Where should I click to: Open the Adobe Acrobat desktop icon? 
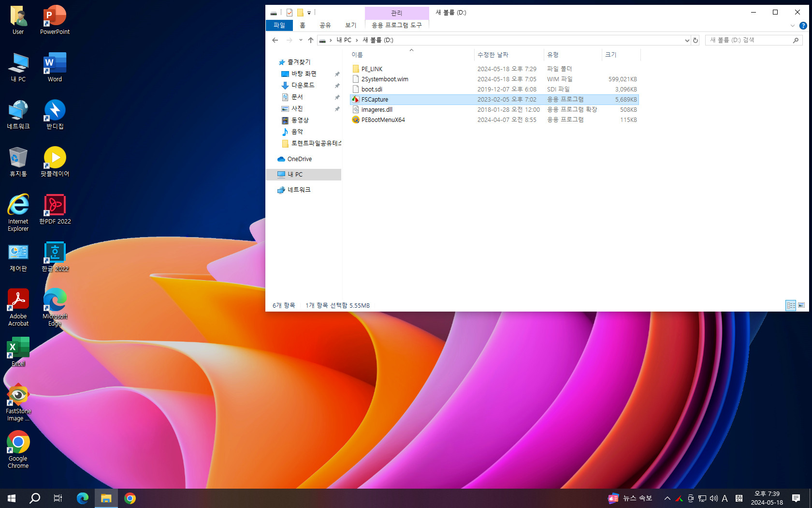pyautogui.click(x=18, y=308)
